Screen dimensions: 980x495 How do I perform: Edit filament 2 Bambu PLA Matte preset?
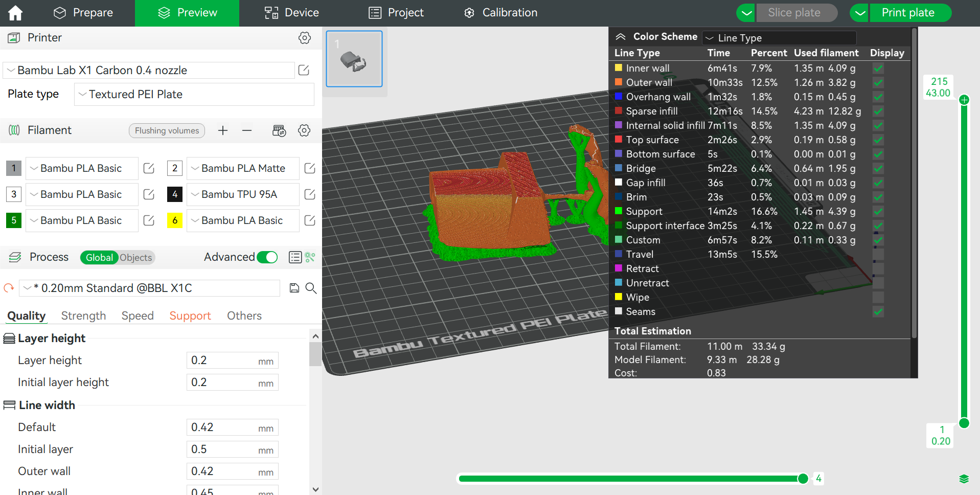click(310, 168)
